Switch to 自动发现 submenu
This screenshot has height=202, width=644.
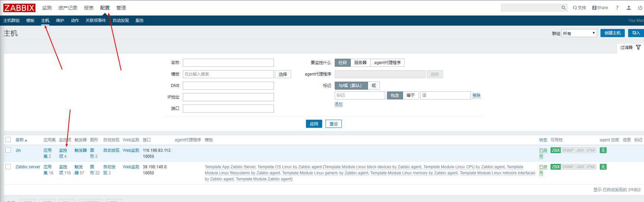click(x=121, y=21)
